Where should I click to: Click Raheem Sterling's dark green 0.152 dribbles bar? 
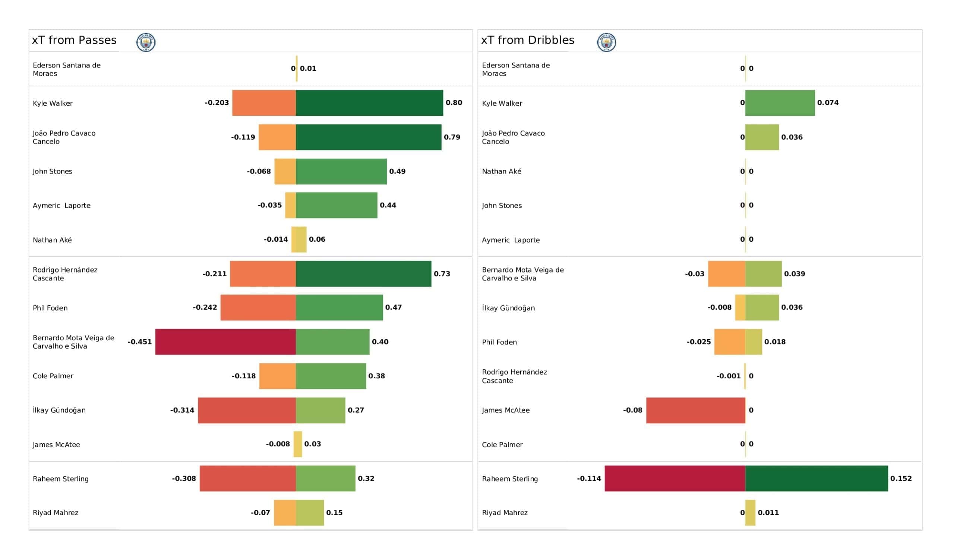pyautogui.click(x=816, y=478)
